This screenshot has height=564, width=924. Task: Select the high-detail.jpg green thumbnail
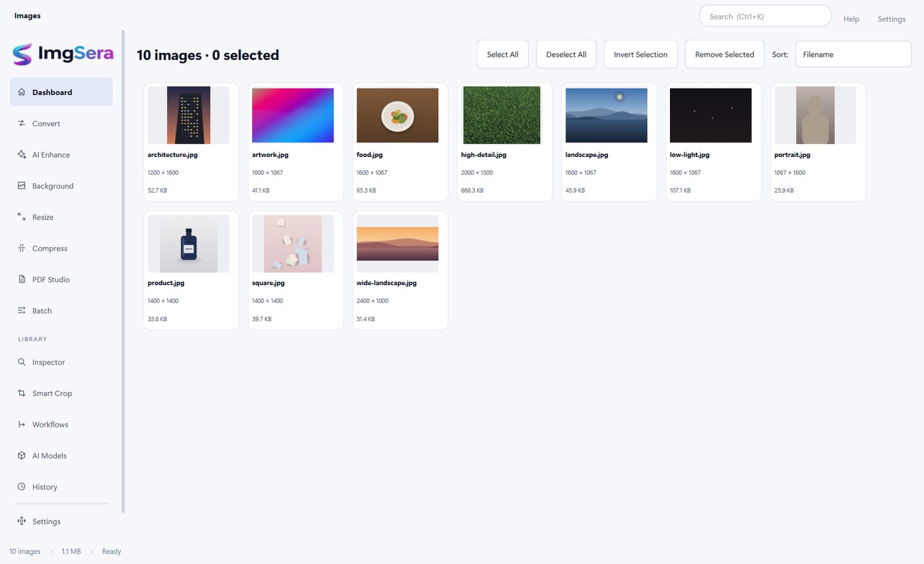point(502,115)
